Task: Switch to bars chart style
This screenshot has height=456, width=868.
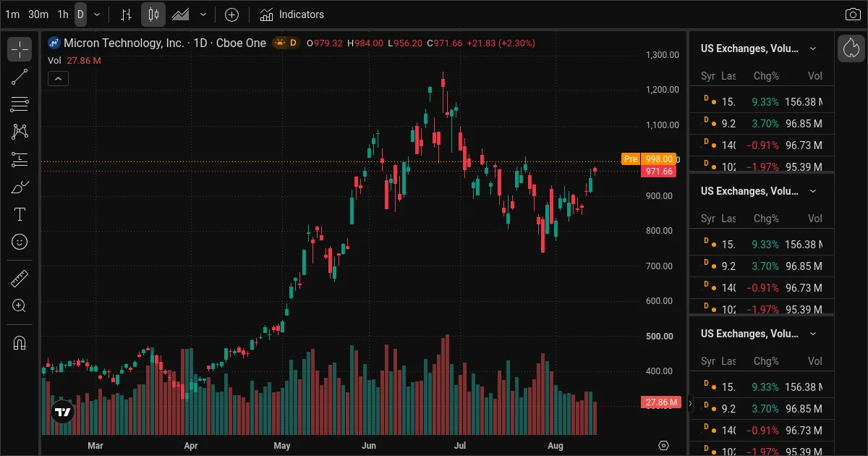Action: coord(126,14)
